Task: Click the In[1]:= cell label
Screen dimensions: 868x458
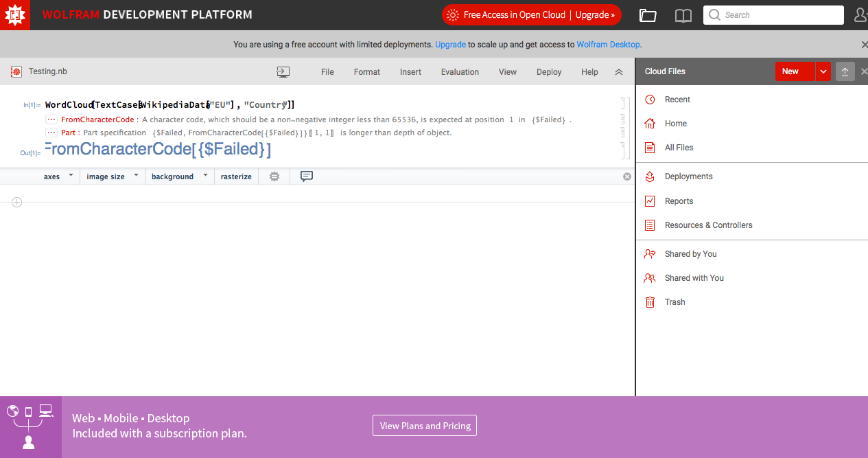Action: 32,105
